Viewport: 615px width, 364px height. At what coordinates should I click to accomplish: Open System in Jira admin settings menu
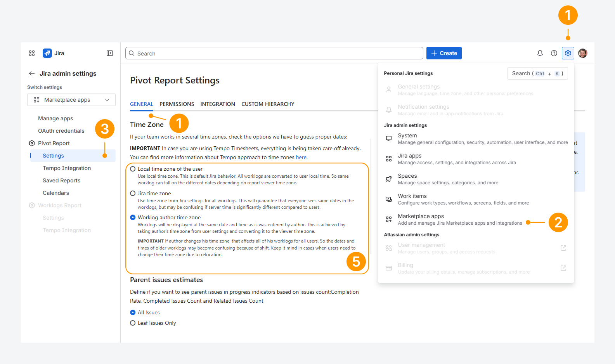(476, 139)
